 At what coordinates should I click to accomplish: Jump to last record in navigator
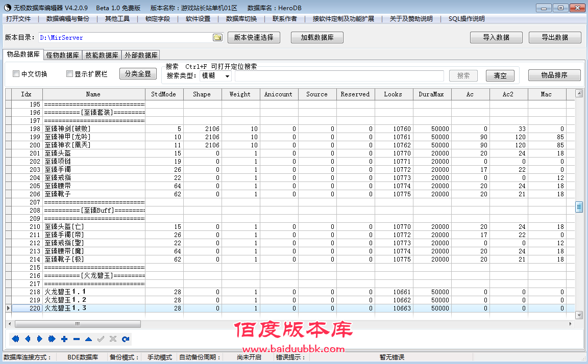click(x=52, y=339)
